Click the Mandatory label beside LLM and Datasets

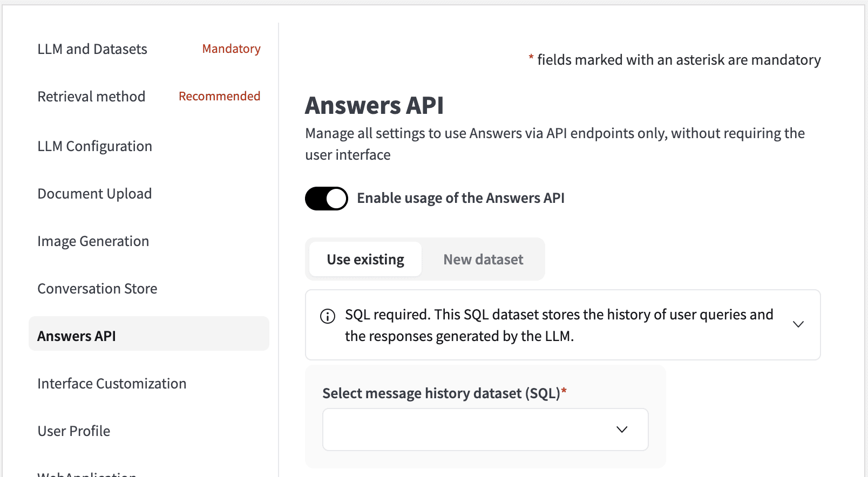tap(231, 49)
